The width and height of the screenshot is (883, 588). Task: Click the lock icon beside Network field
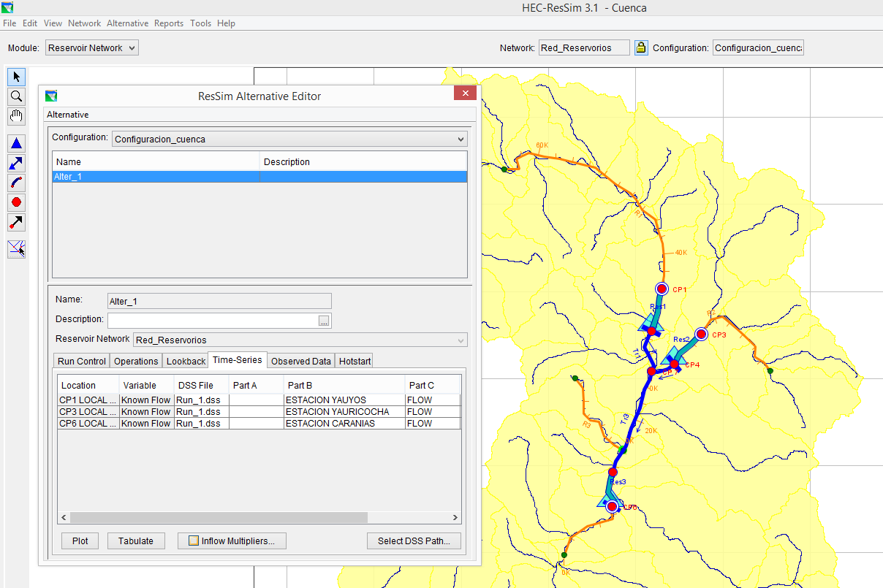point(641,47)
